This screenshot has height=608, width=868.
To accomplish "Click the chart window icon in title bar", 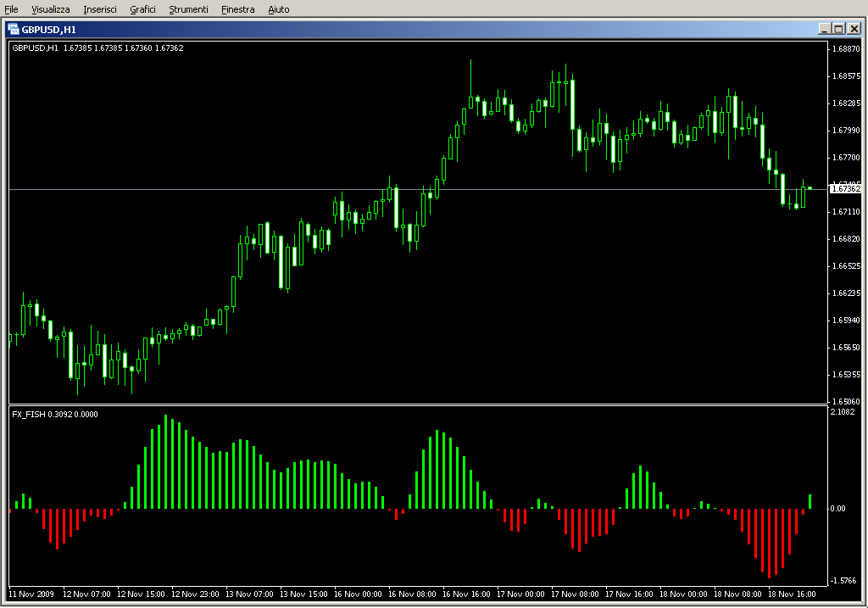I will click(x=14, y=29).
